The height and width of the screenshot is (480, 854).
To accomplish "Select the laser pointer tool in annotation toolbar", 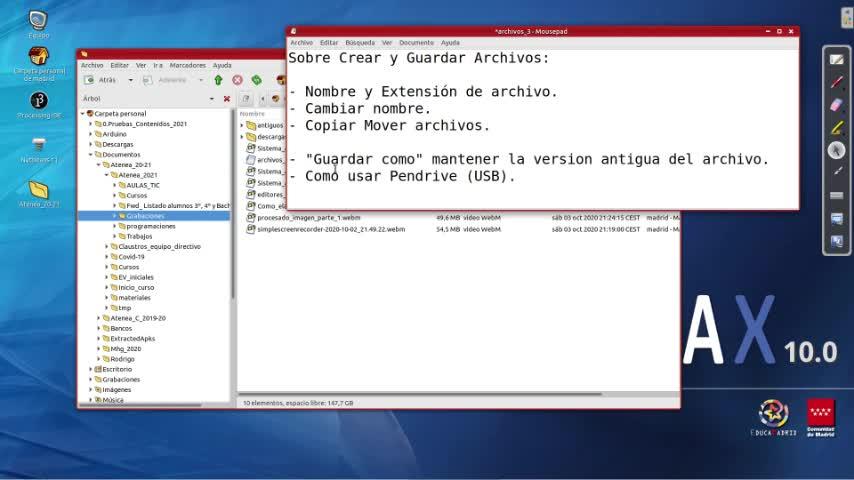I will click(837, 172).
